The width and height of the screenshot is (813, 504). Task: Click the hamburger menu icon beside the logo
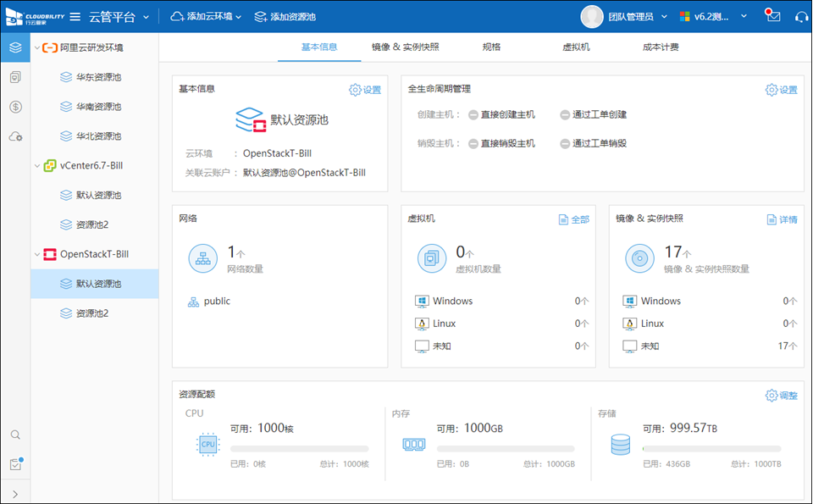point(75,17)
